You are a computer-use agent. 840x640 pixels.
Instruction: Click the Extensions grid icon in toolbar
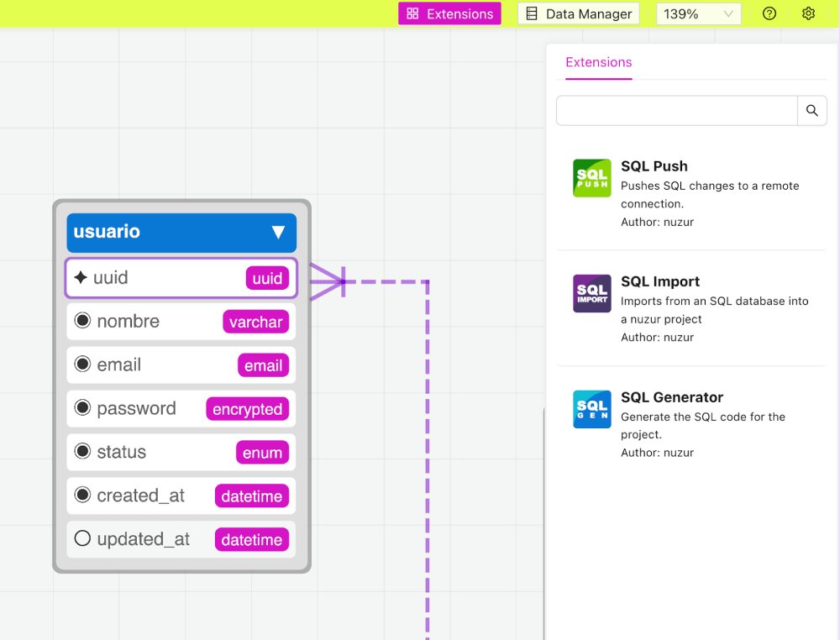[x=411, y=13]
